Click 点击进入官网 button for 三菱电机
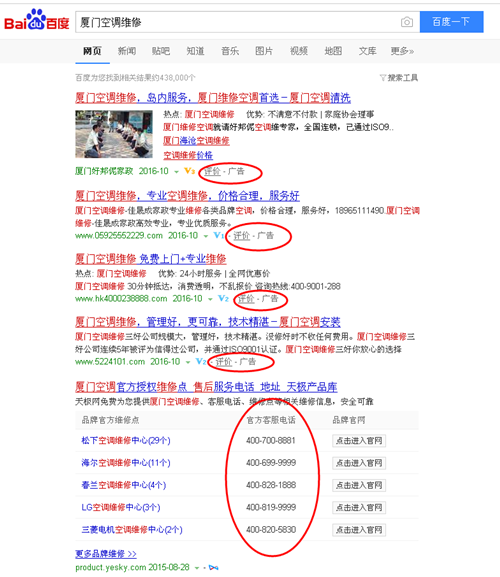 coord(359,530)
